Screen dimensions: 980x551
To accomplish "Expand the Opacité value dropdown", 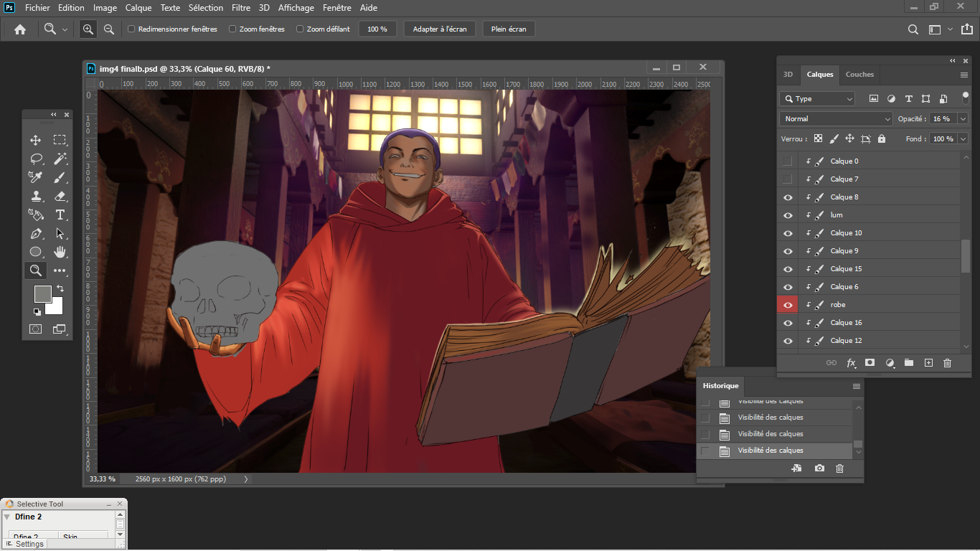I will coord(963,119).
